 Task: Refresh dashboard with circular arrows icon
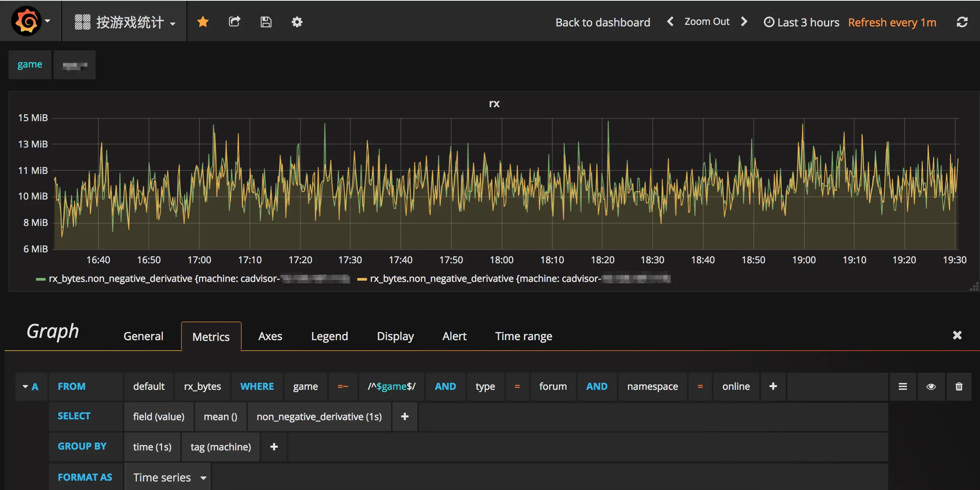[962, 22]
